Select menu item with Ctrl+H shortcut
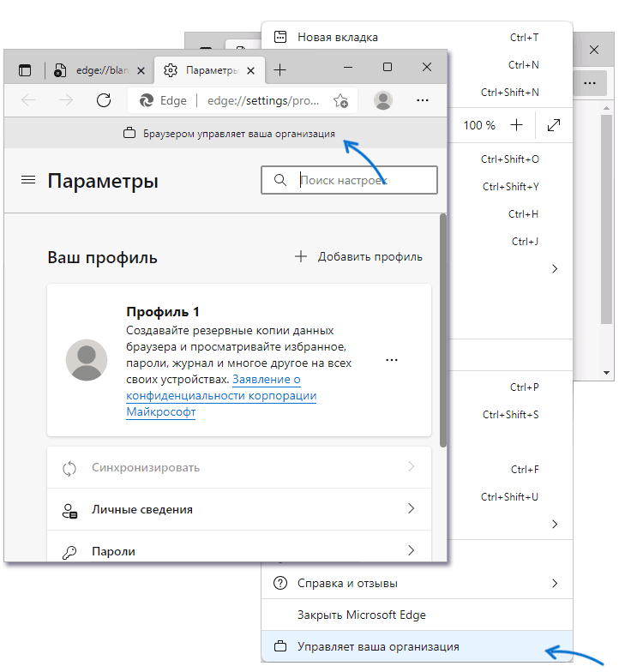Viewport: 619px width, 672px height. point(509,214)
